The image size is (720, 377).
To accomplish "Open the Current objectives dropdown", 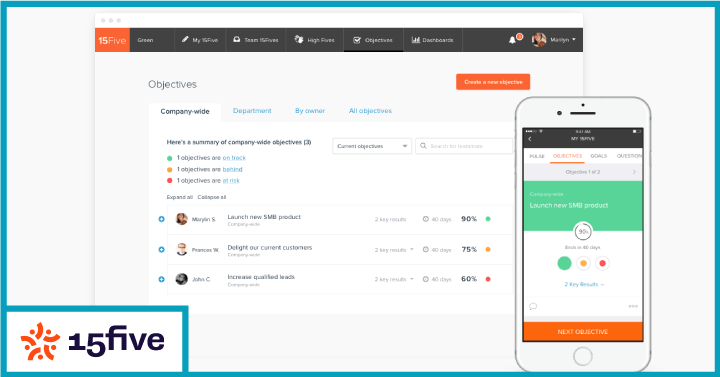I will point(372,146).
